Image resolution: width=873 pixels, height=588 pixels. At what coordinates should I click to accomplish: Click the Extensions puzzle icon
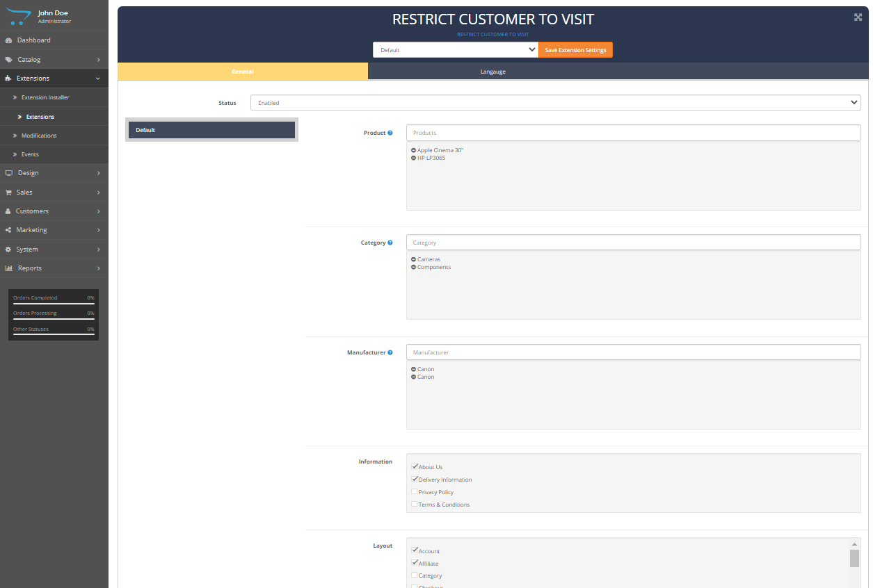[9, 79]
